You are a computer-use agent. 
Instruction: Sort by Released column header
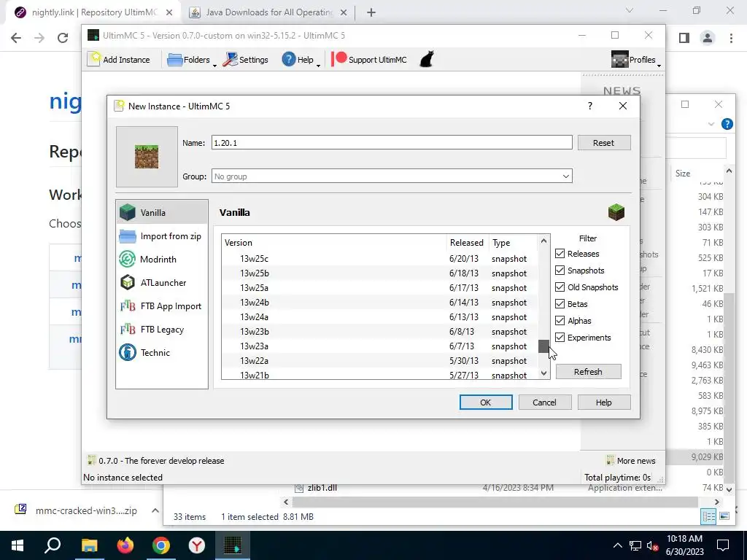click(467, 242)
